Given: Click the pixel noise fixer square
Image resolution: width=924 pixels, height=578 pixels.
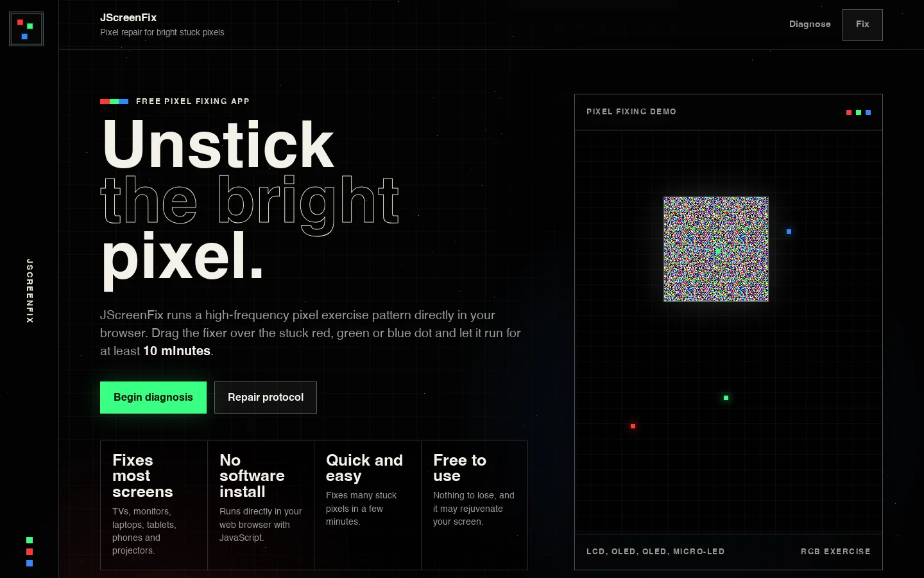Looking at the screenshot, I should [716, 249].
